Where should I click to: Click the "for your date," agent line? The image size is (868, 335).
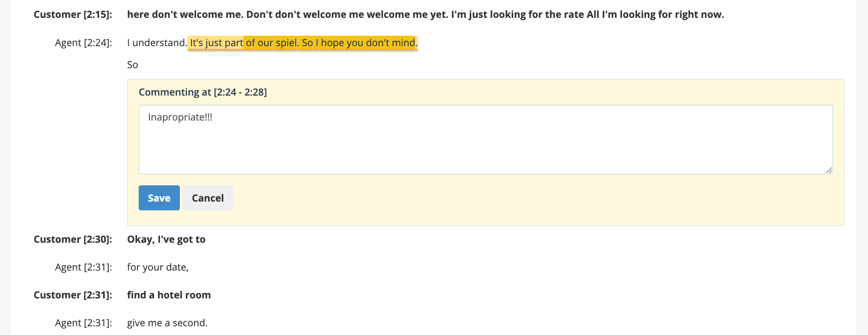158,267
